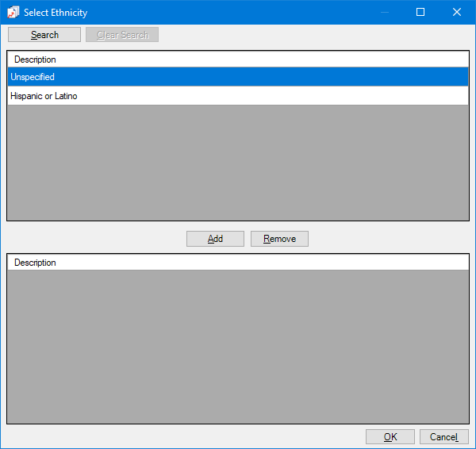Viewport: 476px width, 449px height.
Task: Confirm the selection with OK
Action: click(x=390, y=437)
